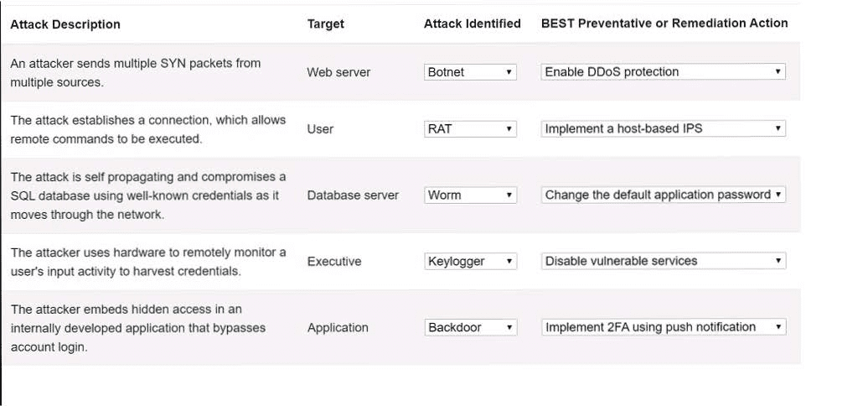Open the Disable vulnerable services dropdown

[x=664, y=262]
